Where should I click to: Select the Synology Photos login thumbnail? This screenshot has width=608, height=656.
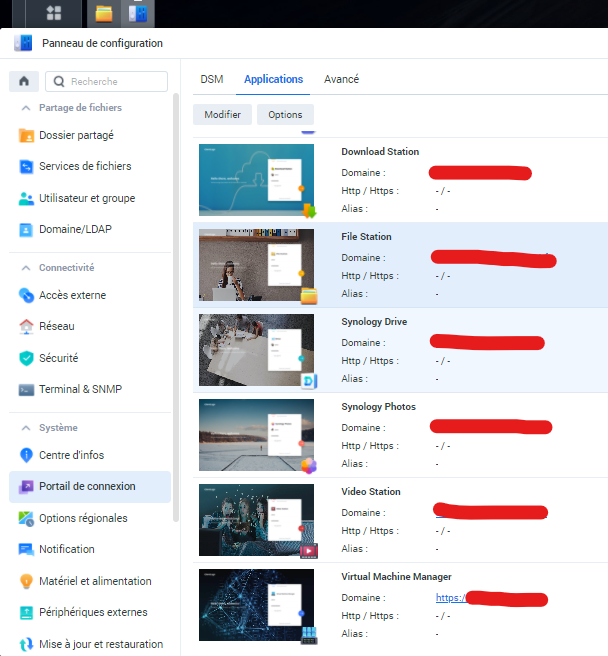[x=257, y=435]
